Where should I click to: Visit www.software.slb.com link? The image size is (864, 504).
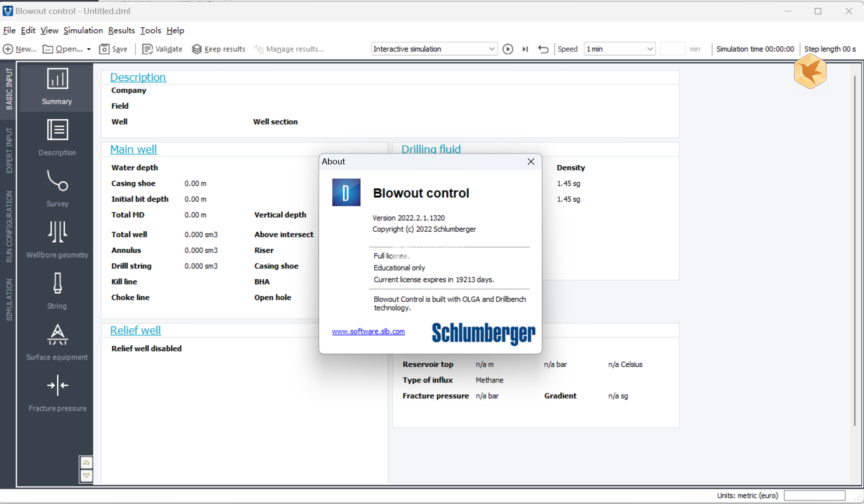368,331
